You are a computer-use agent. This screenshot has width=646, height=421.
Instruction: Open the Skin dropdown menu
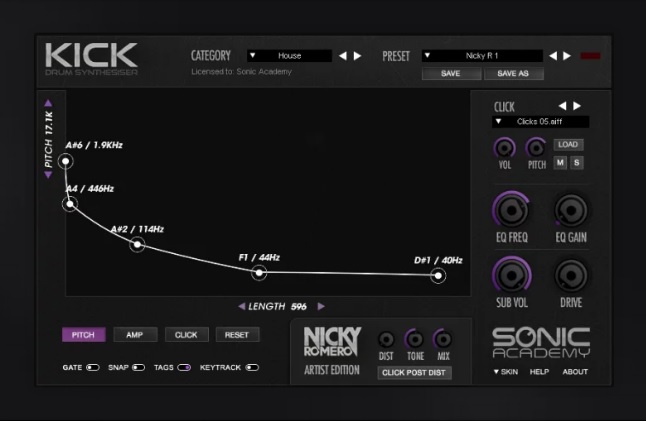pos(506,372)
